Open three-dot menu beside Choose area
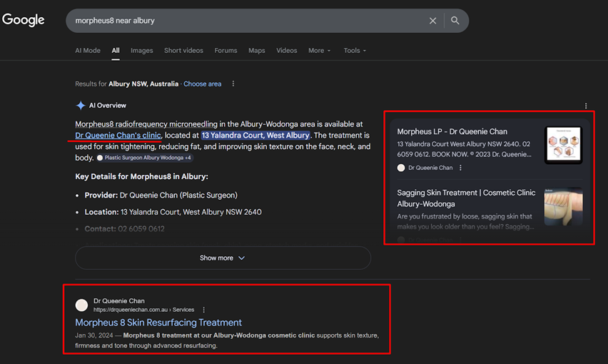 tap(233, 84)
